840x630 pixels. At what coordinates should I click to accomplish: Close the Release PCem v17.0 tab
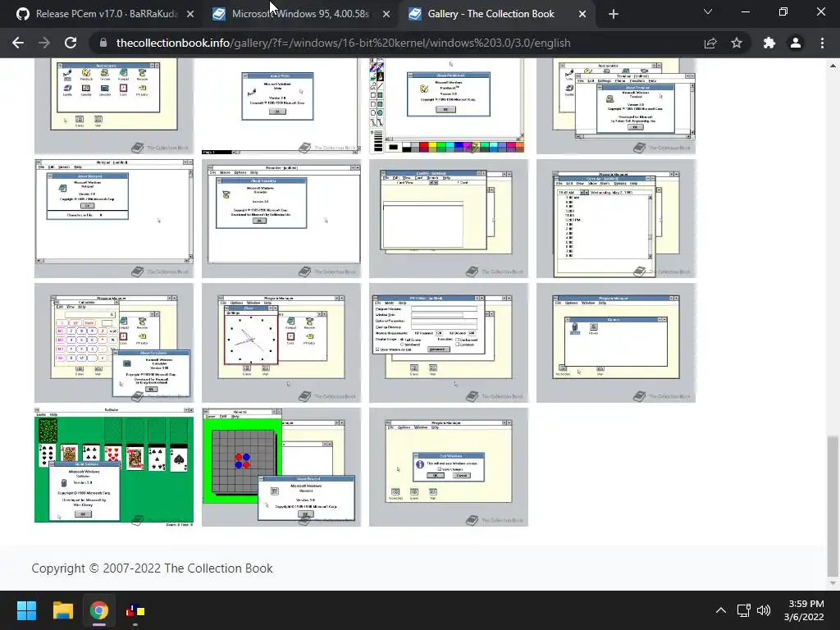190,15
